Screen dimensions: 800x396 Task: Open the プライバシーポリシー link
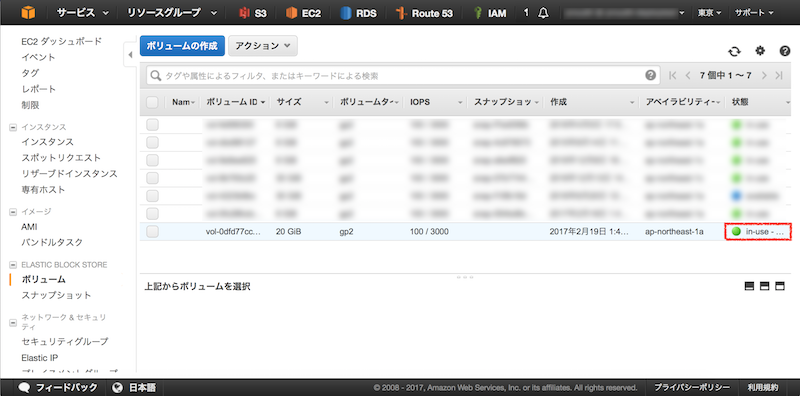[x=692, y=387]
